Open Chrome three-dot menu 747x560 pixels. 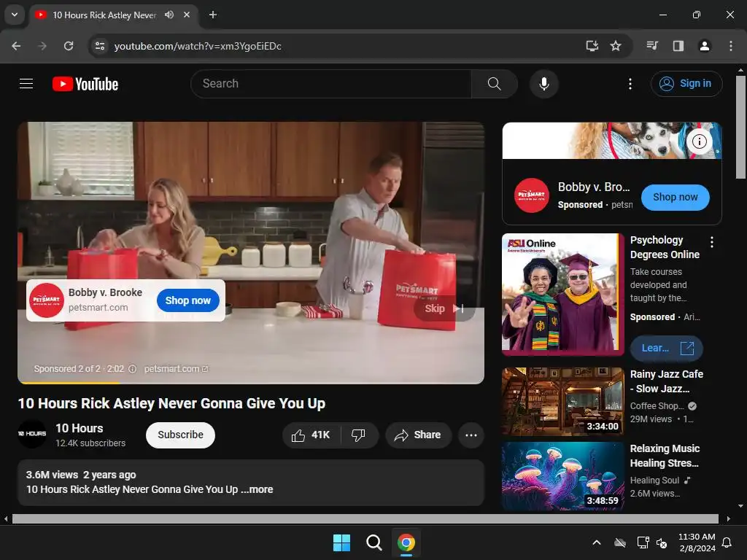point(730,46)
